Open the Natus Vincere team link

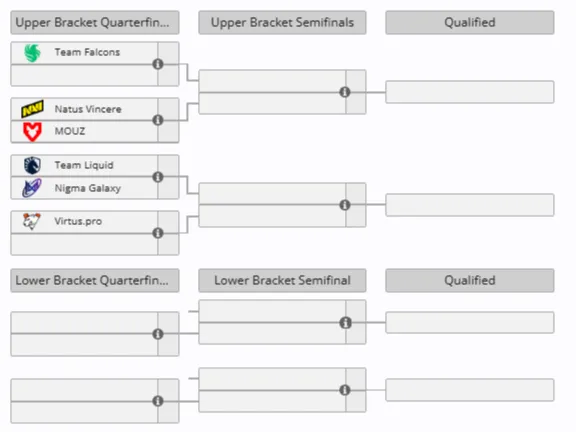point(88,109)
